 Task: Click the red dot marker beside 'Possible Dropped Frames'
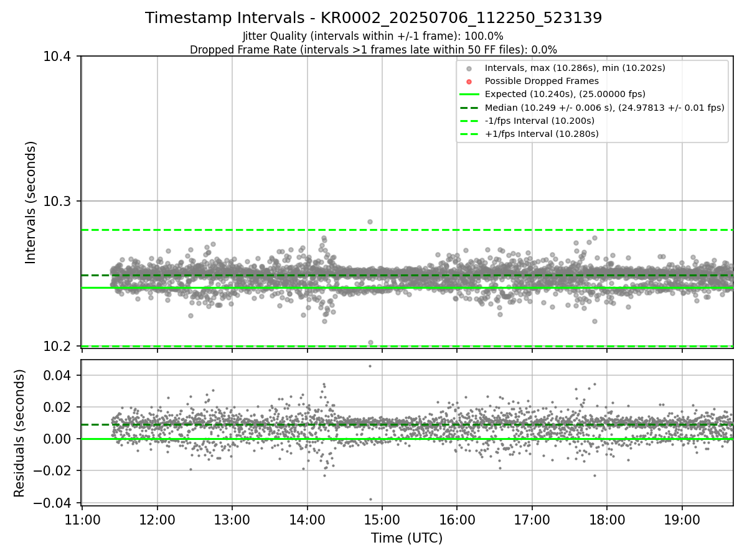pyautogui.click(x=469, y=82)
